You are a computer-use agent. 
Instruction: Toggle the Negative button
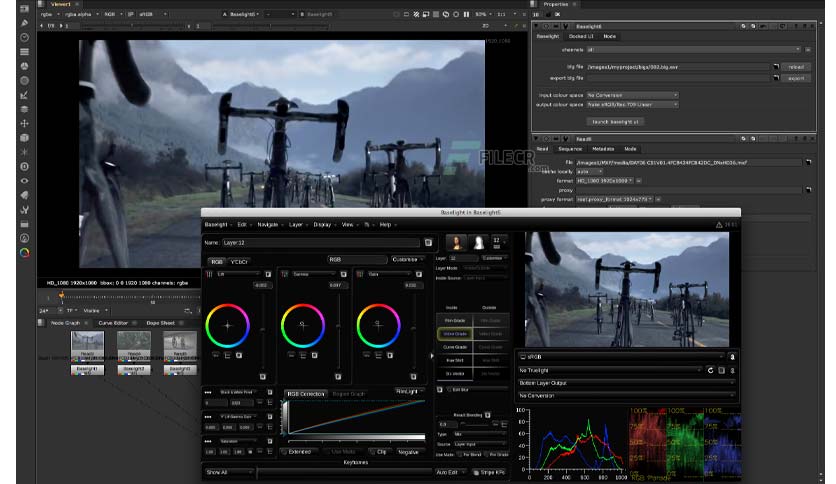point(408,452)
